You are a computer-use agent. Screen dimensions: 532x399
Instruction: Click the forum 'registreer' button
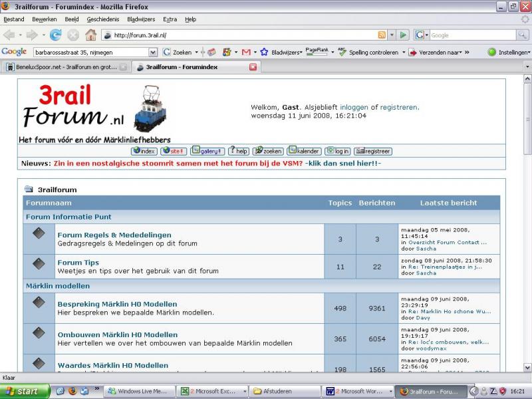click(x=373, y=151)
